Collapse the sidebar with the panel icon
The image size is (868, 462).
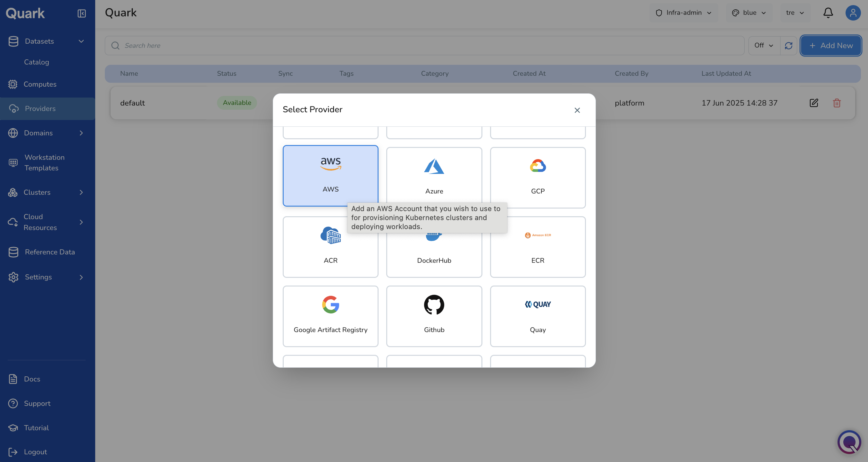pos(81,13)
